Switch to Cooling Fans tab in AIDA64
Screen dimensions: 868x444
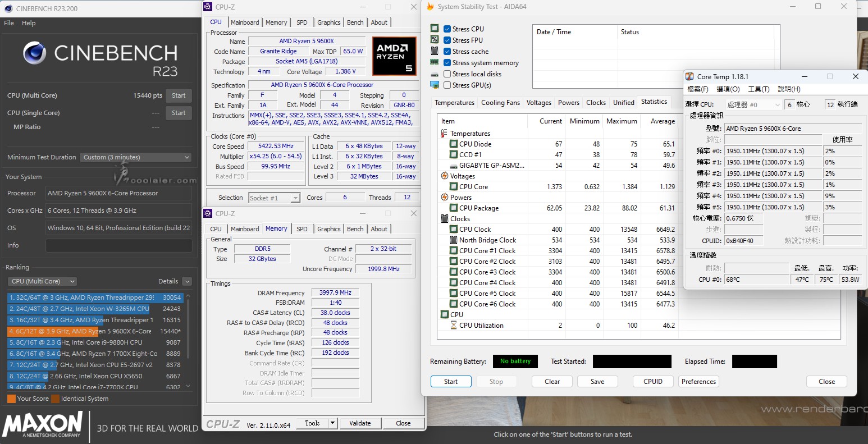[x=501, y=103]
